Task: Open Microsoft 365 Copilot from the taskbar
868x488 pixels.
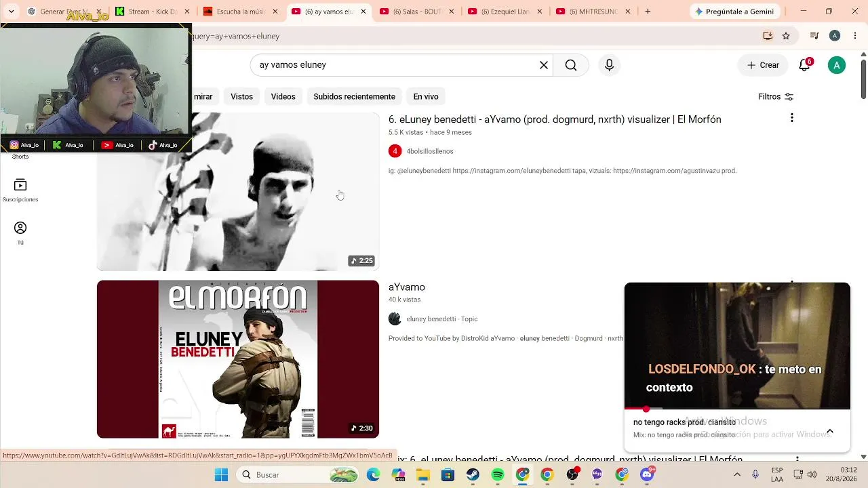Action: 398,475
